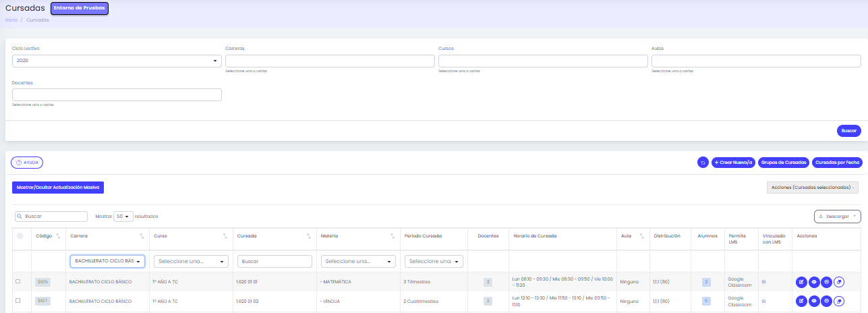Edit the MATEMÁTICA cursada row

point(801,282)
